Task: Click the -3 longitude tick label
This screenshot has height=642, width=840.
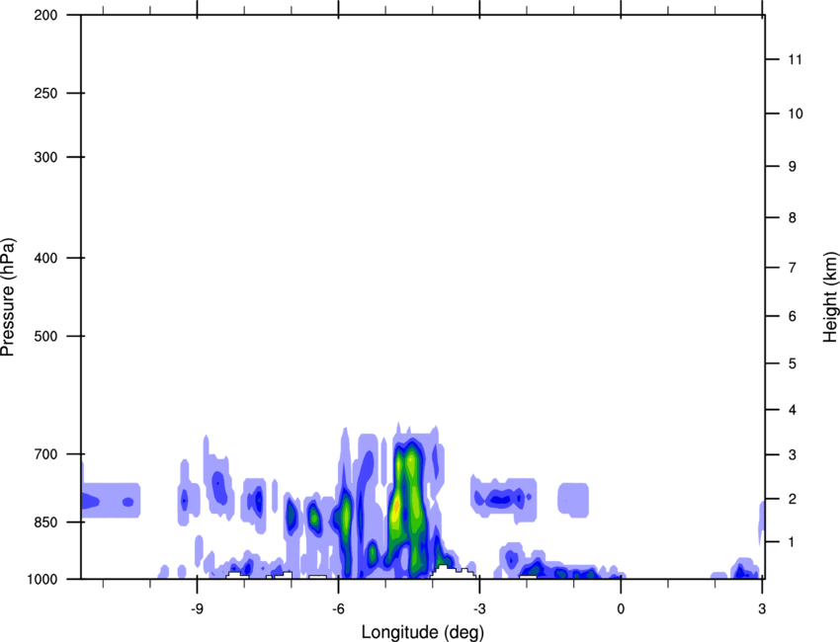Action: point(479,608)
